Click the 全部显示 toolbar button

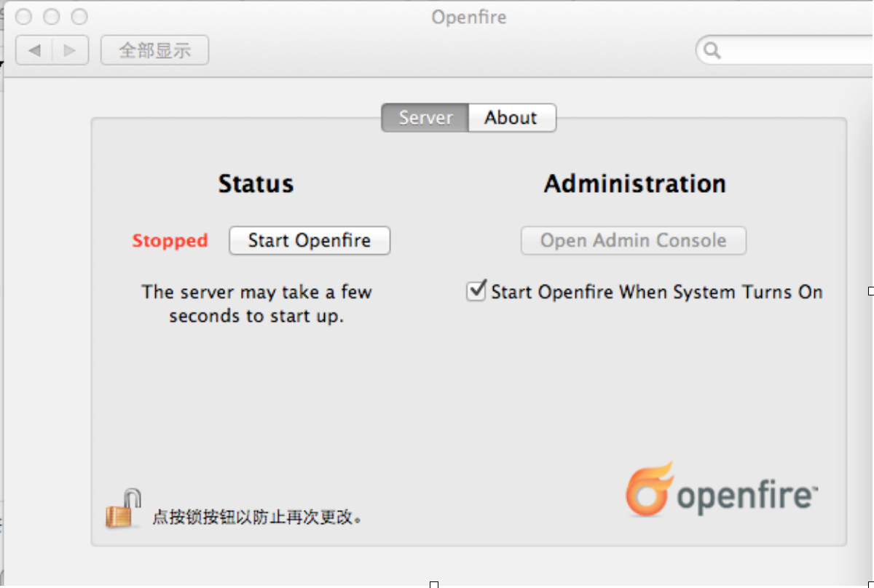[154, 50]
